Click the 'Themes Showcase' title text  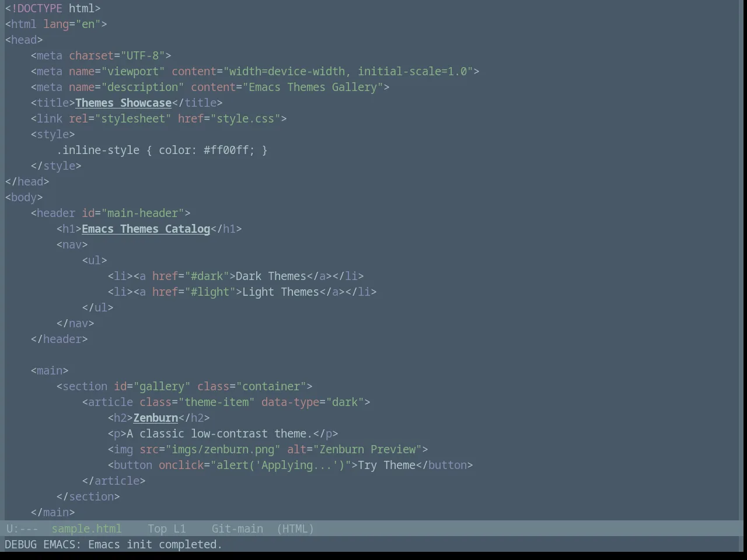pos(123,103)
